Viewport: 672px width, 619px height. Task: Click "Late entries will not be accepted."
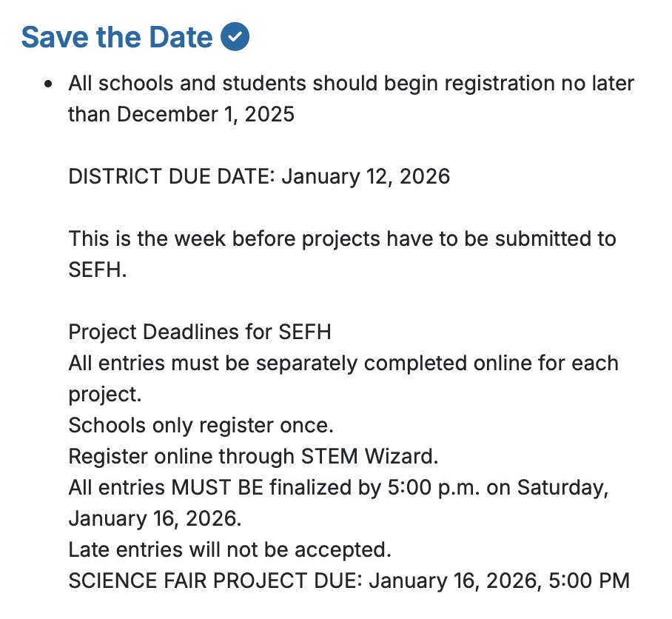[229, 549]
